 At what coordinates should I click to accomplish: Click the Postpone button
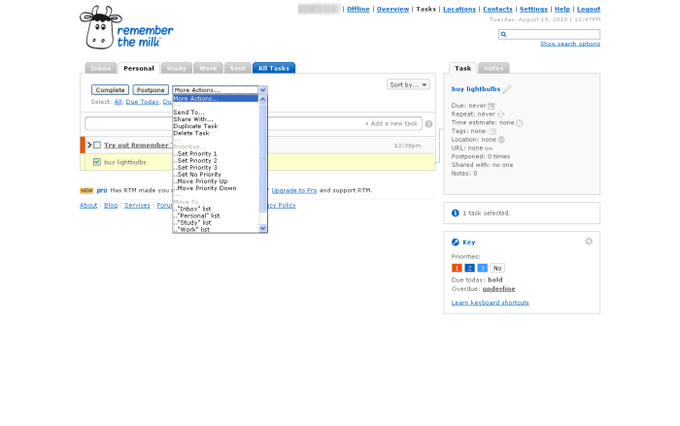pos(150,90)
